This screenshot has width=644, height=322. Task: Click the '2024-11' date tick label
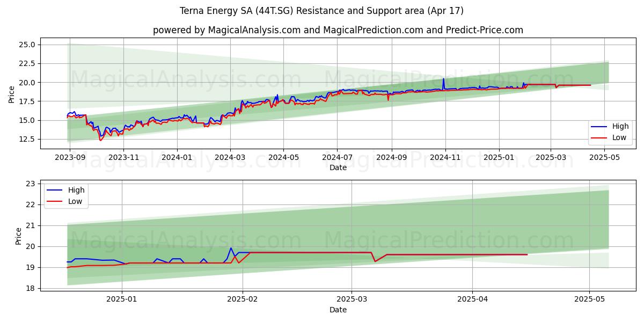445,157
